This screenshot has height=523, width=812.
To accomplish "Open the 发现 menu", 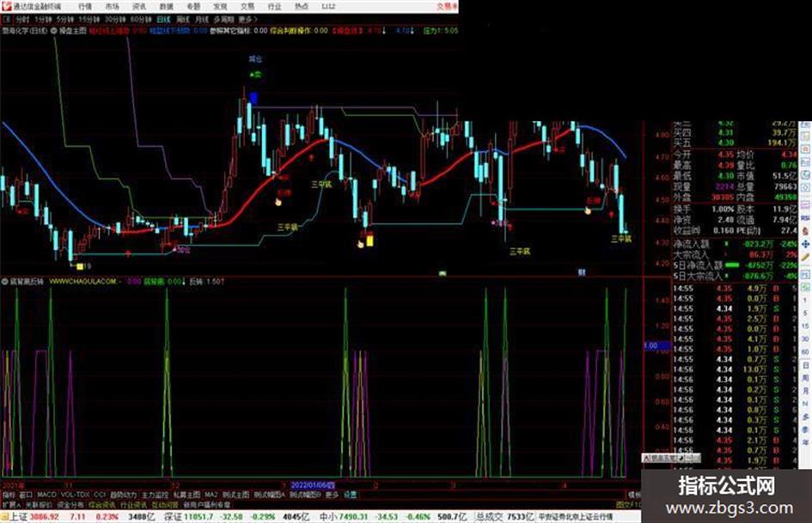I will [x=220, y=7].
